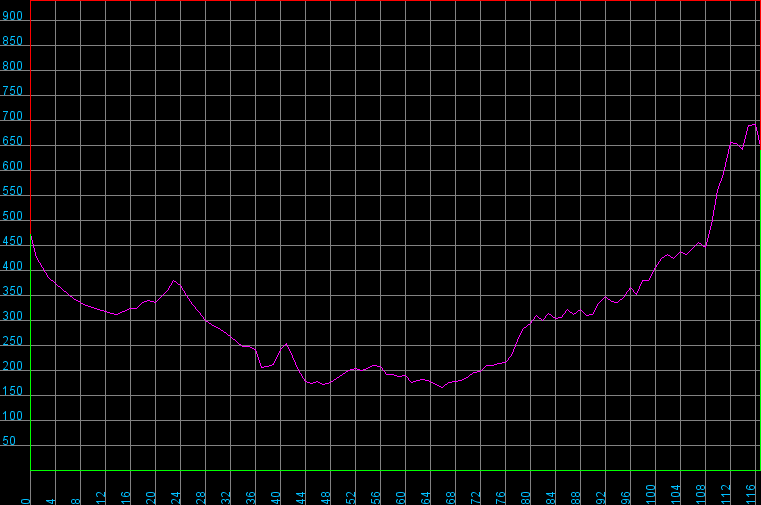Viewport: 761px width, 505px height.
Task: Click the 44 horizontal axis label
Action: [x=301, y=498]
